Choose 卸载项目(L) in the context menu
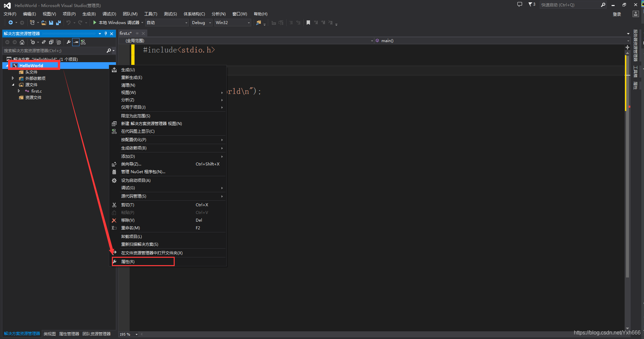This screenshot has width=644, height=339. tap(168, 237)
